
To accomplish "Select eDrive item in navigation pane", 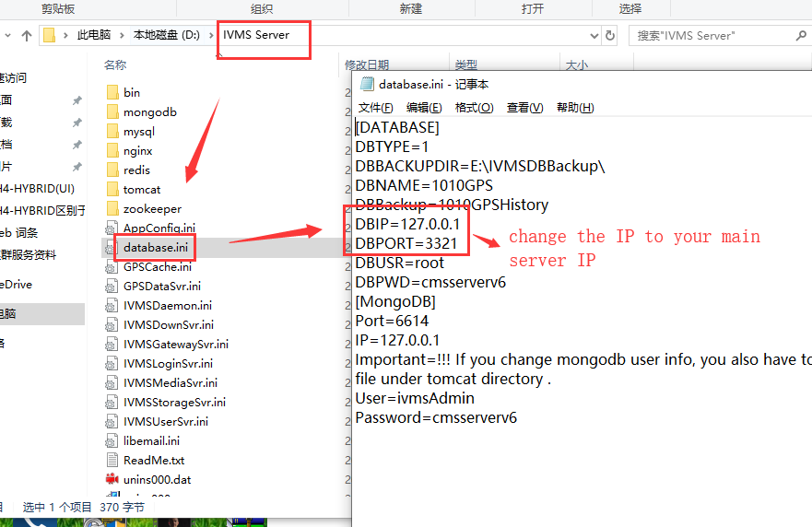I will [16, 284].
